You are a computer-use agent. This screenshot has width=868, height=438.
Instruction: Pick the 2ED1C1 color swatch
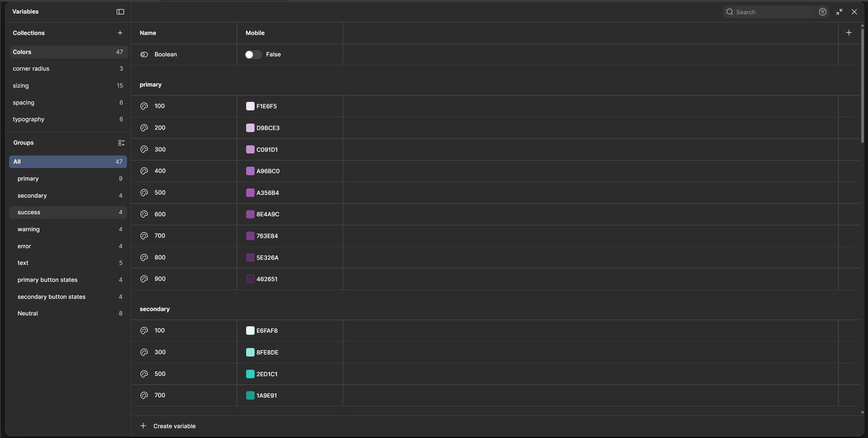point(250,374)
